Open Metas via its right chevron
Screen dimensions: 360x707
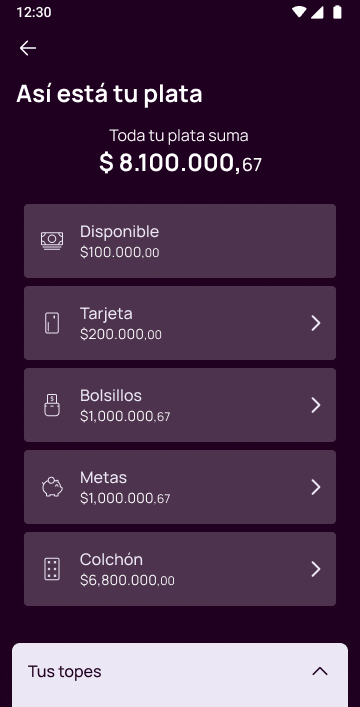(x=316, y=487)
